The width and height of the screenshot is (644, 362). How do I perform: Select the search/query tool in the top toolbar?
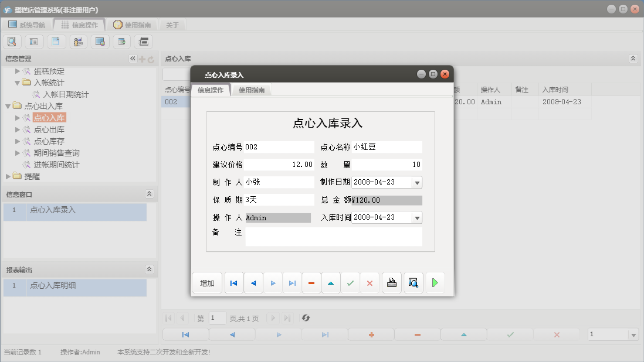point(12,41)
